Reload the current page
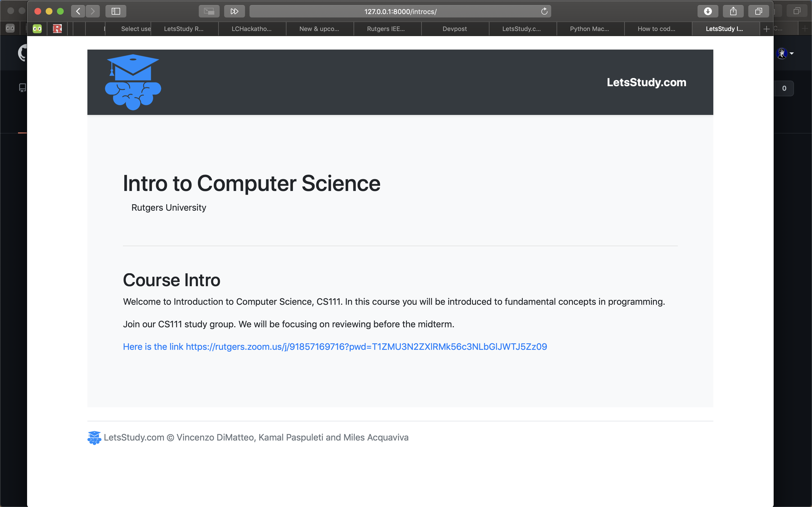 point(544,11)
